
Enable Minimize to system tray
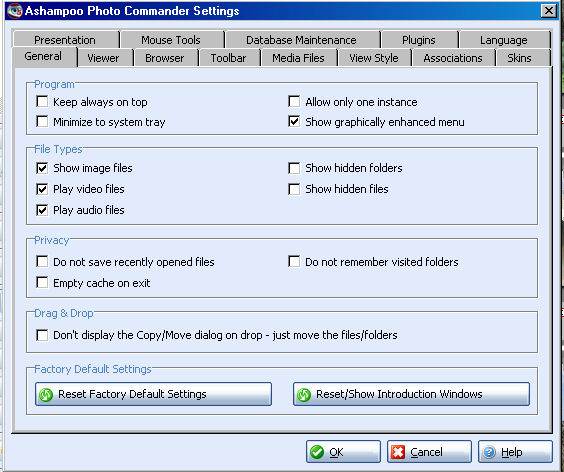pos(42,121)
